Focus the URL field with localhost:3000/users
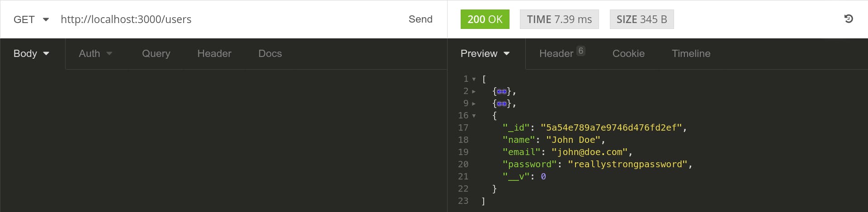 [226, 19]
